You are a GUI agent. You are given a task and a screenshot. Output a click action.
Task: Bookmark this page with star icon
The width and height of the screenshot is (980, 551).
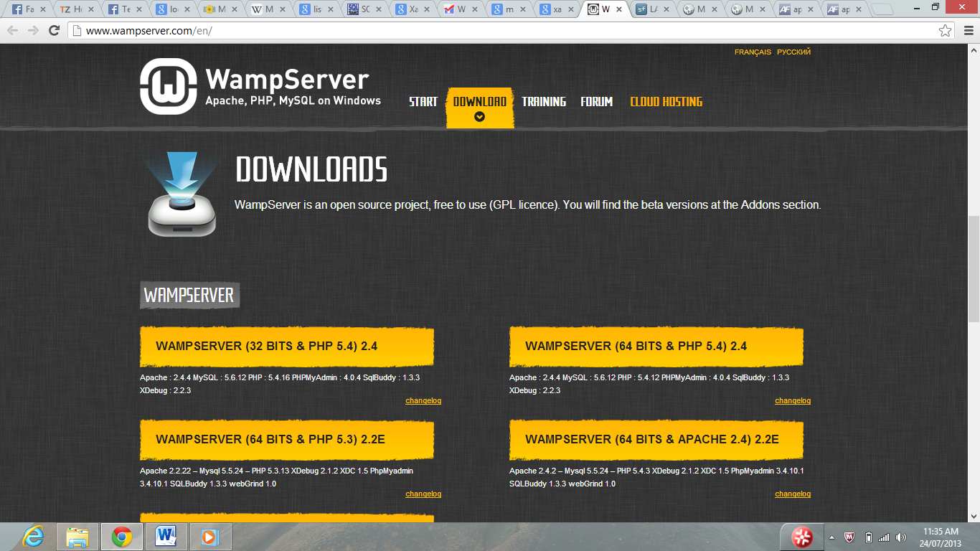click(946, 30)
